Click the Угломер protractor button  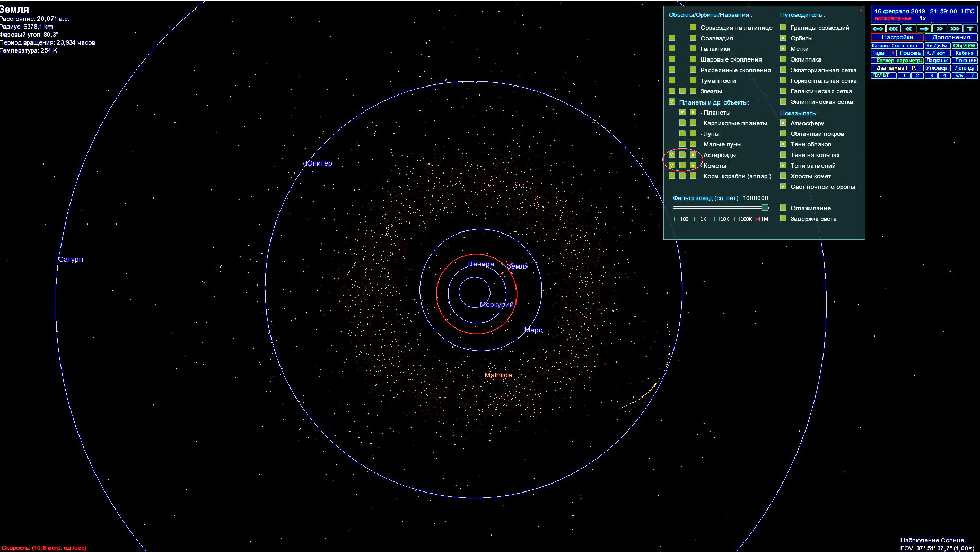point(938,68)
